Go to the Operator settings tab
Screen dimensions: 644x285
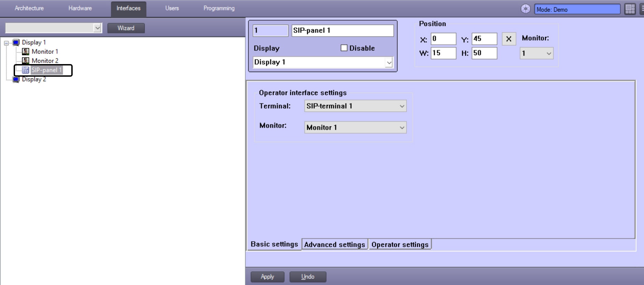click(400, 244)
